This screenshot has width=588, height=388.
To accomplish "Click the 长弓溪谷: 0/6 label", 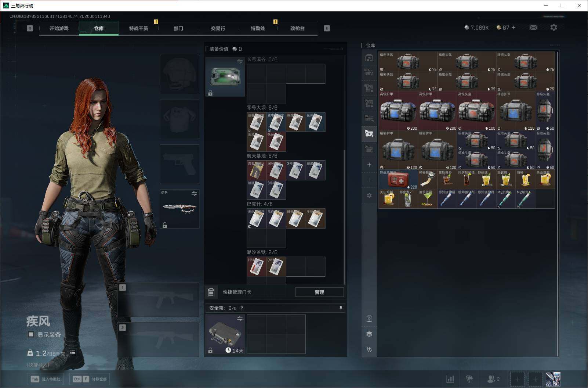I will point(262,60).
